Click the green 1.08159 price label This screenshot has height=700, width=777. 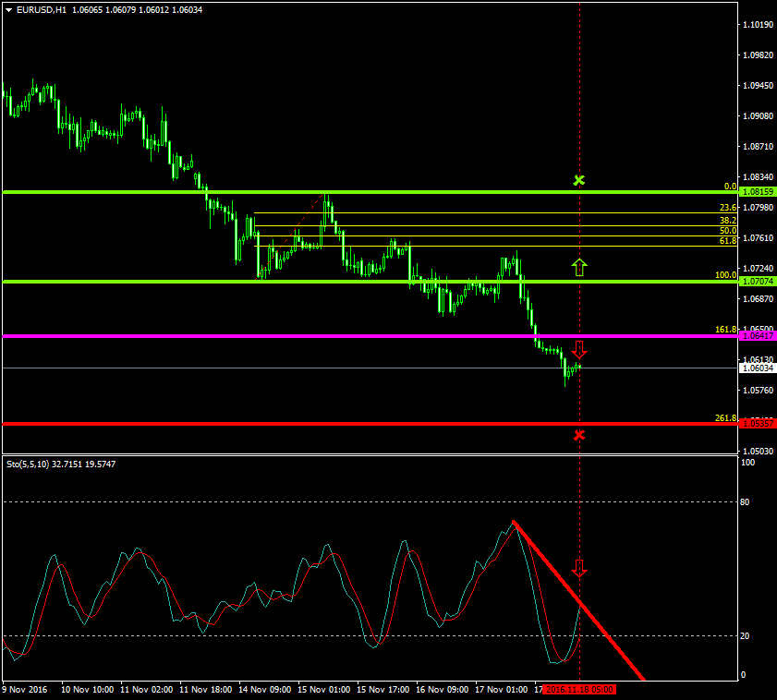pyautogui.click(x=758, y=192)
